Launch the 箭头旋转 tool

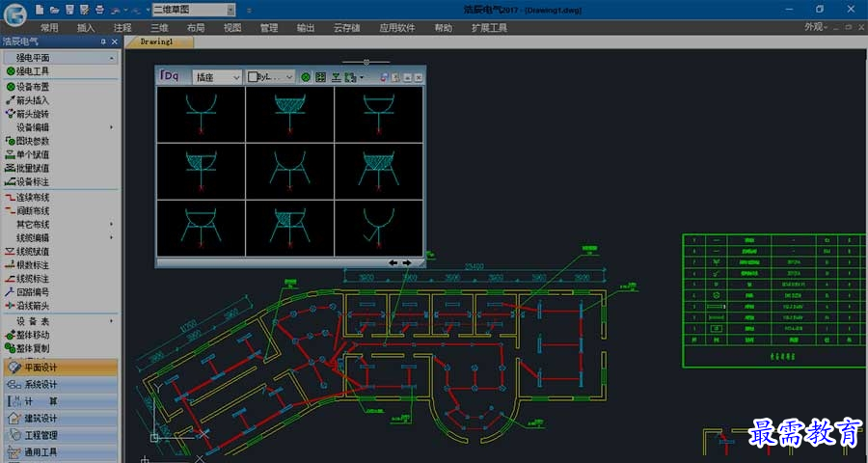pyautogui.click(x=27, y=114)
